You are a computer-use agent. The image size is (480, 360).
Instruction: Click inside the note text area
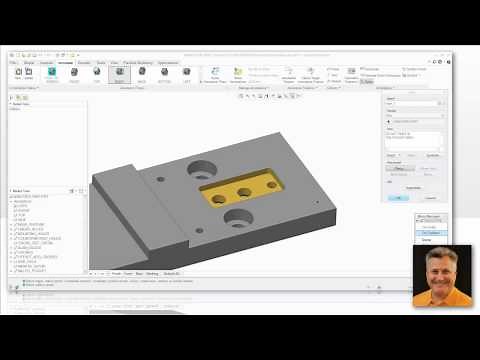413,141
